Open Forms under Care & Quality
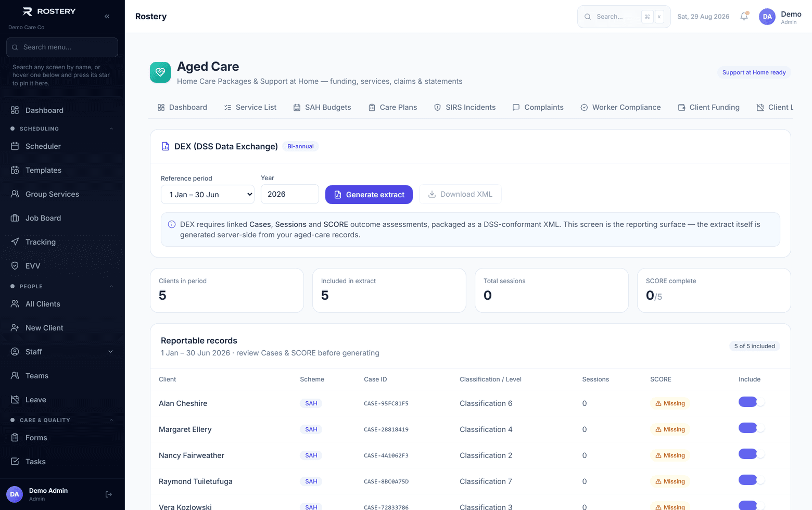The width and height of the screenshot is (812, 510). point(62,438)
